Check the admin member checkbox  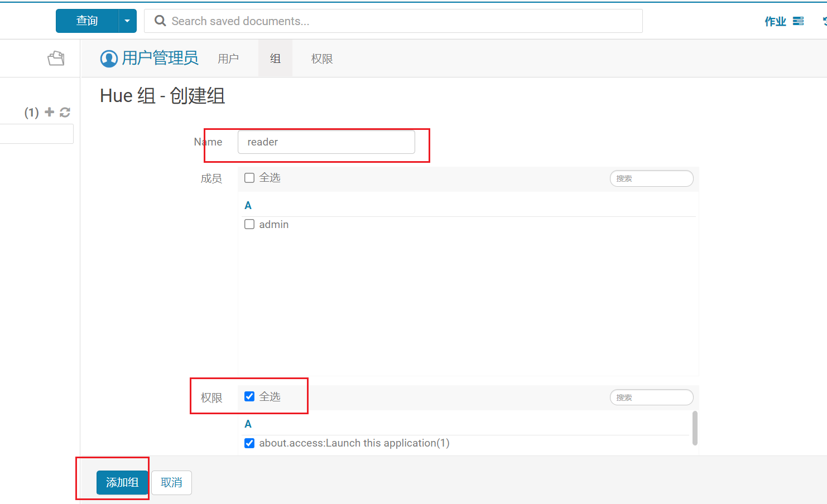[x=249, y=224]
